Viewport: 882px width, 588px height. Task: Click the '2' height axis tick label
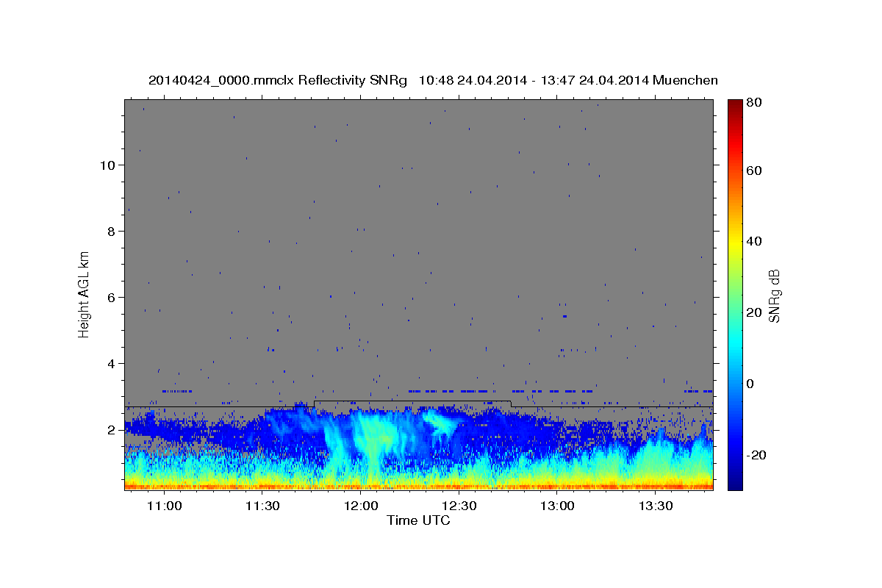pos(111,429)
